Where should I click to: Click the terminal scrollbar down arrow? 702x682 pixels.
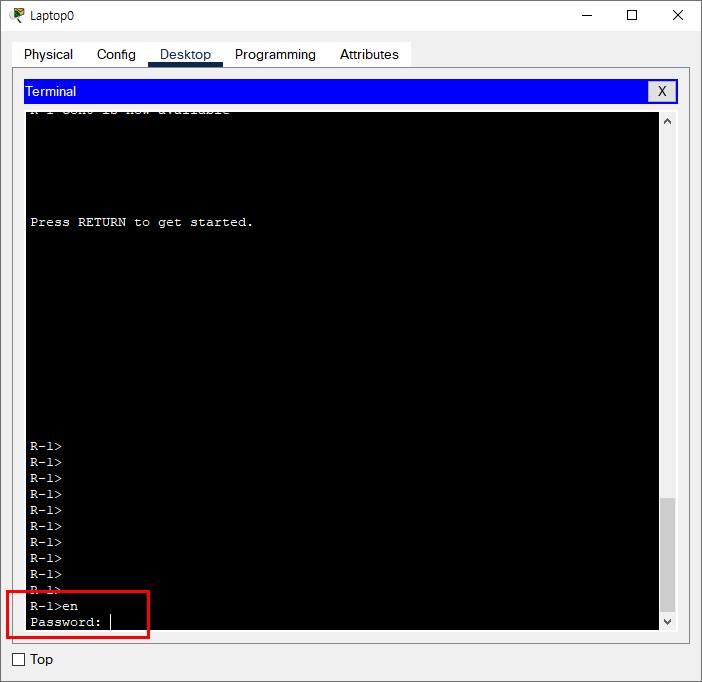pyautogui.click(x=667, y=622)
